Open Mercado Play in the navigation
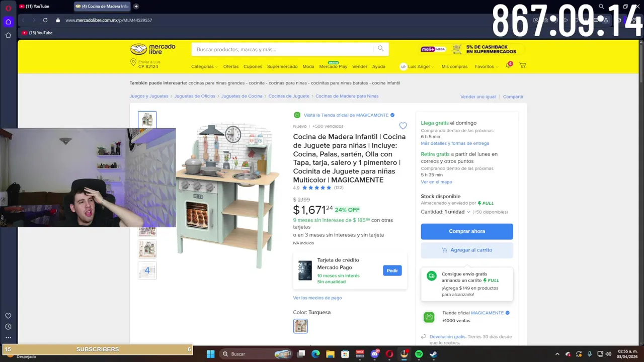 (x=333, y=66)
